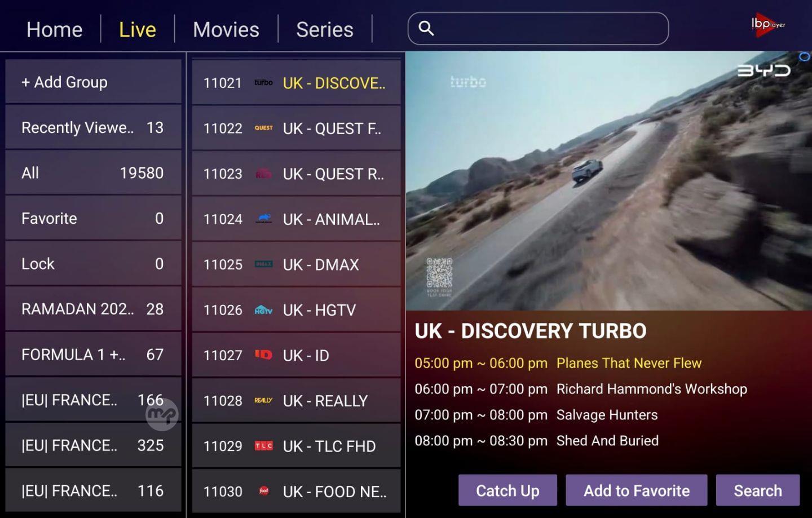Select channel 11021 UK - DISCOVE..

pos(296,82)
